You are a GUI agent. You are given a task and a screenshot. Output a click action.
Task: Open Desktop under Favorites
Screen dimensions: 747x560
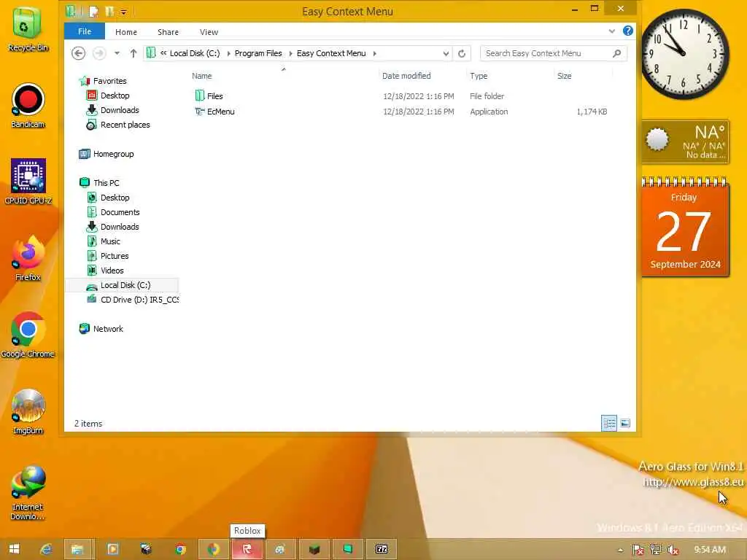pyautogui.click(x=115, y=96)
